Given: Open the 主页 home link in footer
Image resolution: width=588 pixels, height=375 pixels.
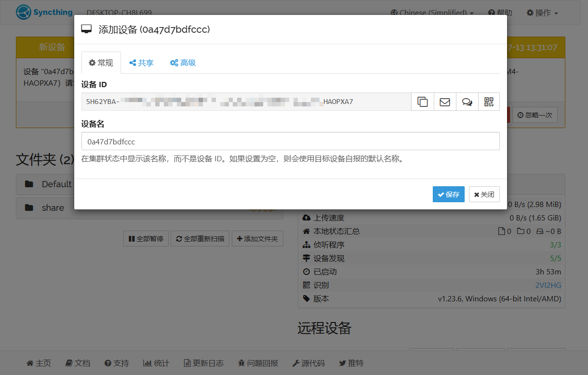Looking at the screenshot, I should pyautogui.click(x=39, y=363).
